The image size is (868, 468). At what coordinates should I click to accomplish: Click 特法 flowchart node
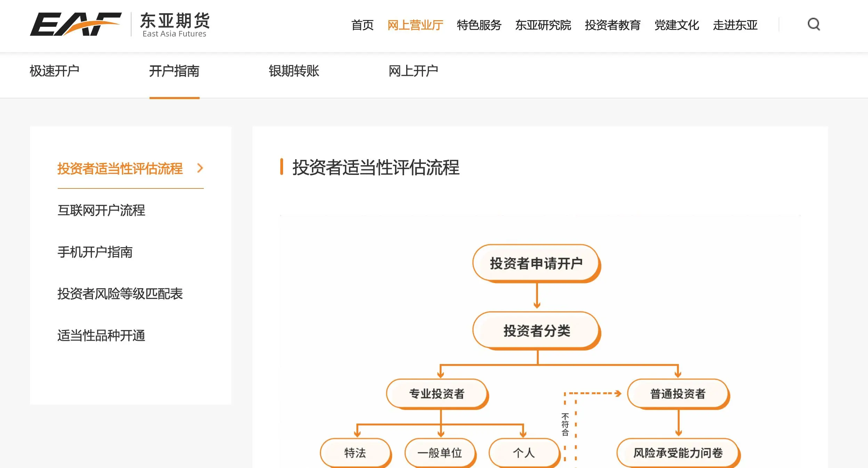tap(355, 453)
